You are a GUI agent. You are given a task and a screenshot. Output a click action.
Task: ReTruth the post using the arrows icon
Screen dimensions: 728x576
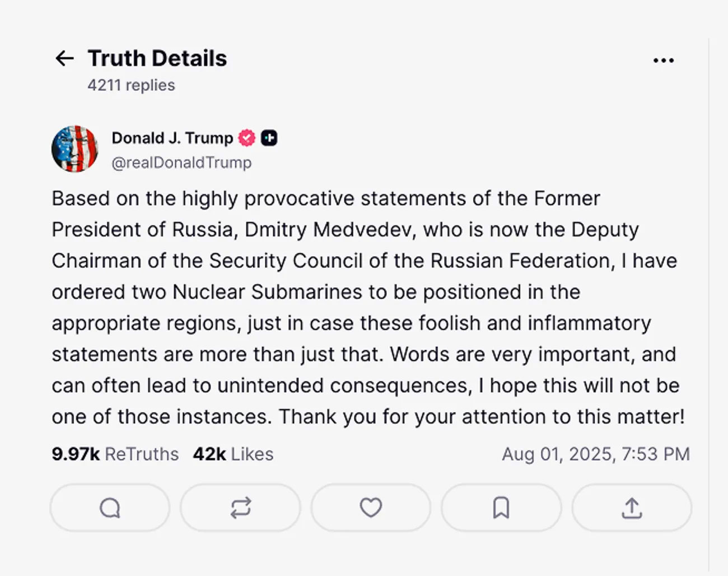coord(240,508)
